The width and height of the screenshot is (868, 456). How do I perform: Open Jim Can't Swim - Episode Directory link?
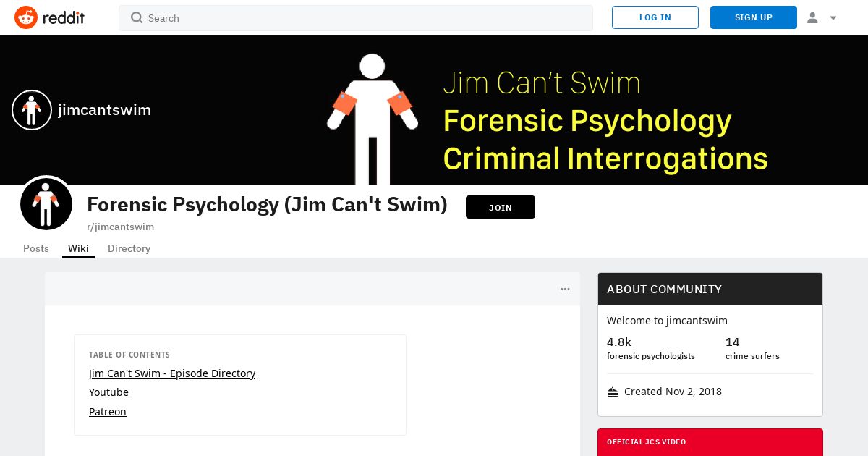coord(172,373)
